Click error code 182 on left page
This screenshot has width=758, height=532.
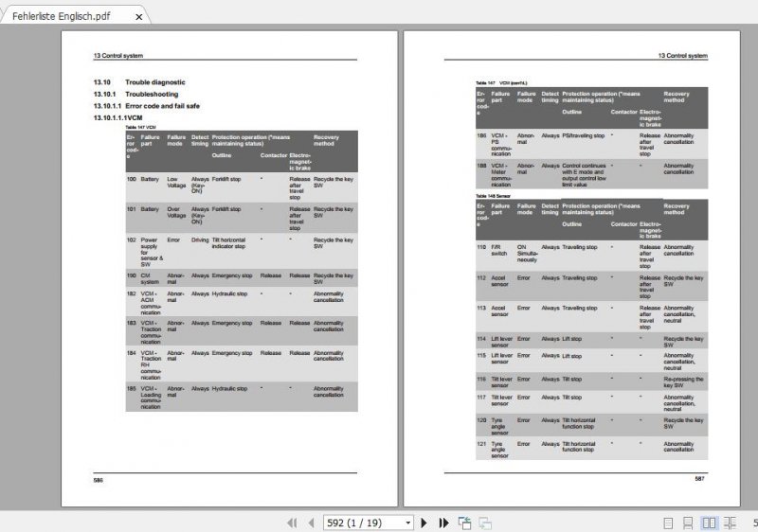(131, 294)
